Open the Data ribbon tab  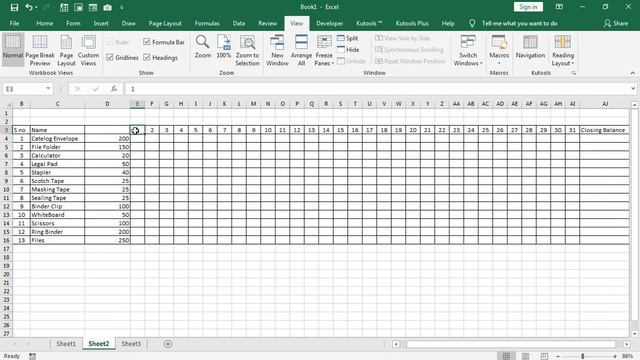pos(239,24)
